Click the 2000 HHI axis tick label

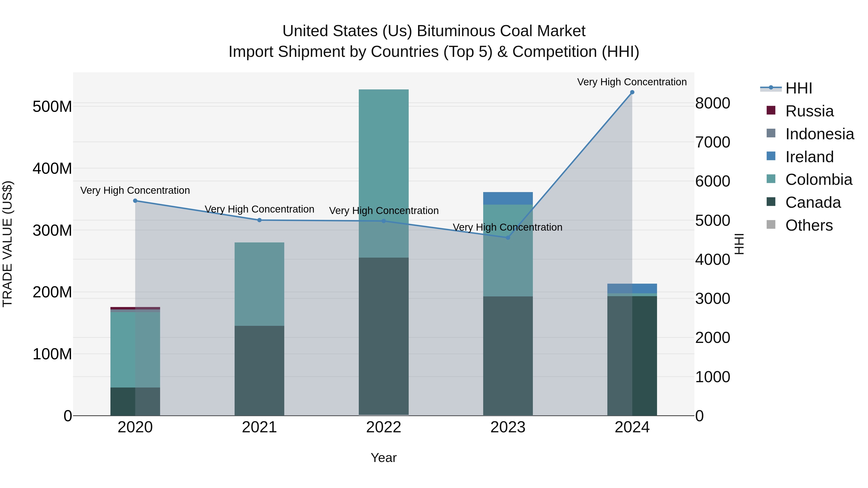[x=713, y=337]
